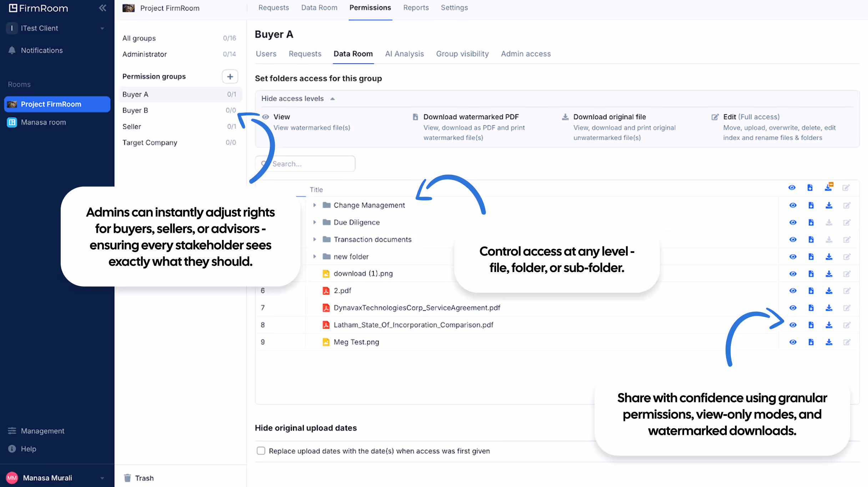The width and height of the screenshot is (868, 487).
Task: Click download original icon for Change Management
Action: (x=829, y=205)
